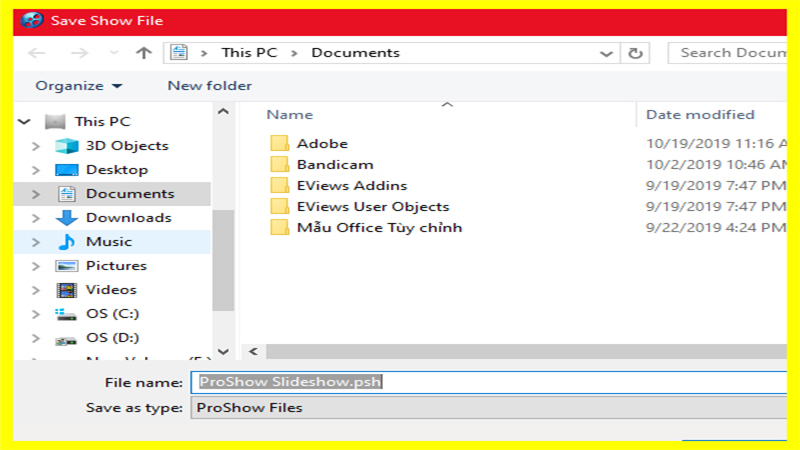Click the File name input field
Viewport: 800px width, 450px height.
[x=489, y=382]
